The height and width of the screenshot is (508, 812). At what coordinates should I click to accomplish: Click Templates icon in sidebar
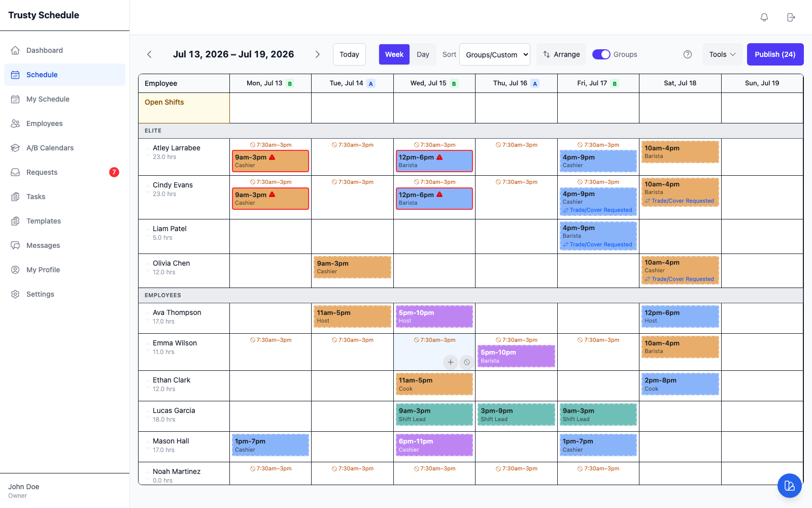[x=15, y=221]
